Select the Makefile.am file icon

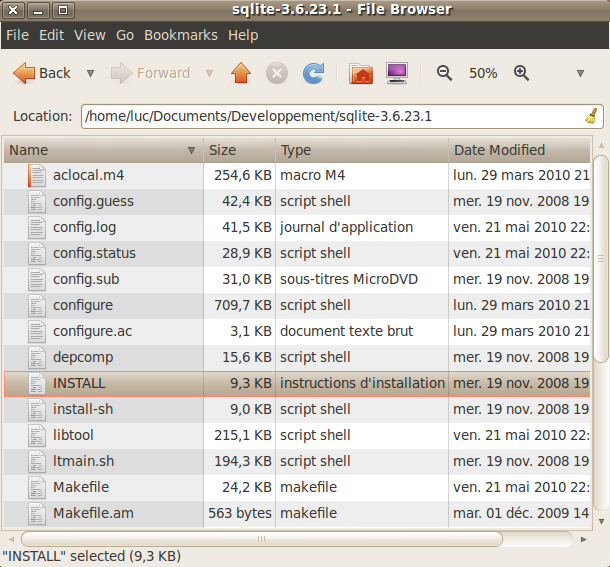[37, 513]
